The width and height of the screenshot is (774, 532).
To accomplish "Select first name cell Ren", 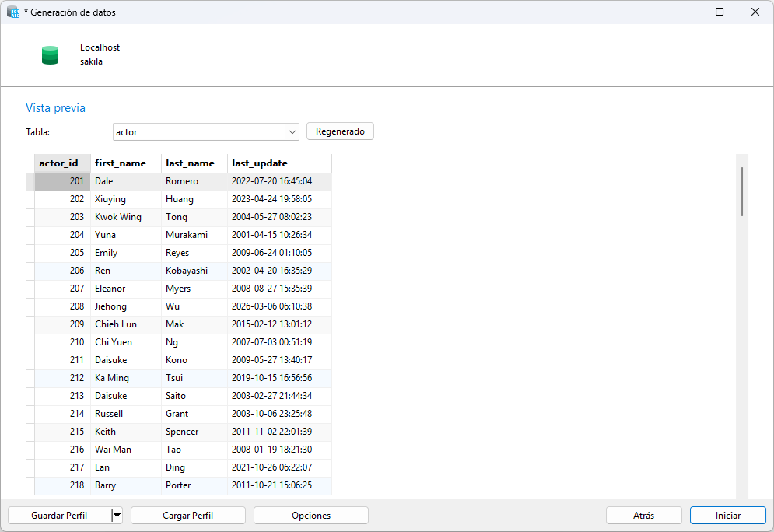I will [126, 271].
